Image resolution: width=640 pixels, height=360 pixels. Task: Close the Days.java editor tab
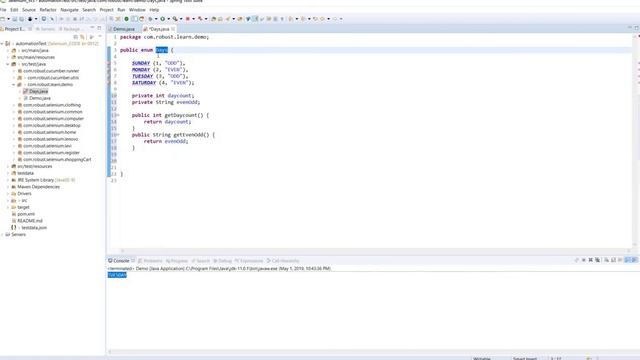click(x=173, y=29)
